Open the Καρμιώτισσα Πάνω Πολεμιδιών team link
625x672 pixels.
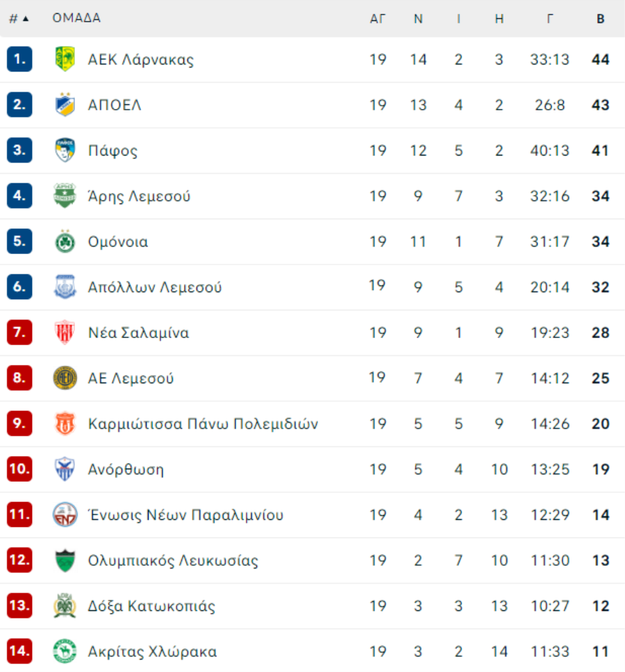[x=203, y=423]
